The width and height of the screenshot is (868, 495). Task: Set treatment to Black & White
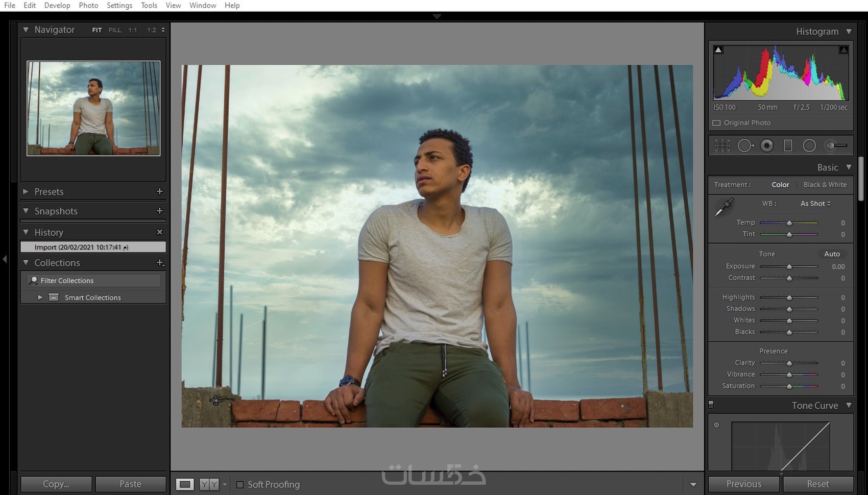point(825,185)
